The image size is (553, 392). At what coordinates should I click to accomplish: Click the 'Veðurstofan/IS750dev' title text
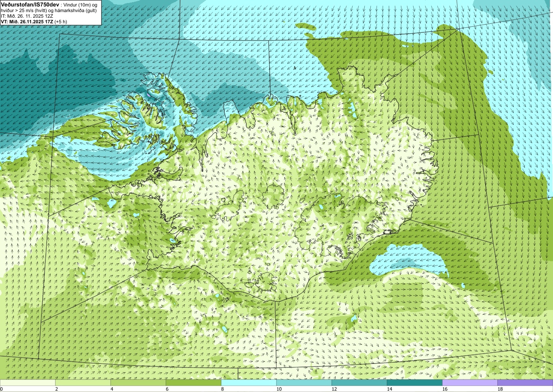click(x=30, y=4)
